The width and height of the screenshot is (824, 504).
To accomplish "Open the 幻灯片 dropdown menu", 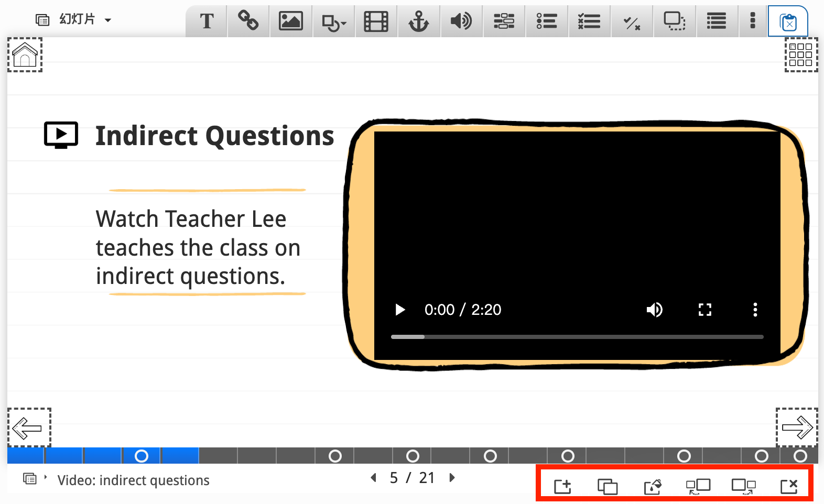I will [74, 20].
